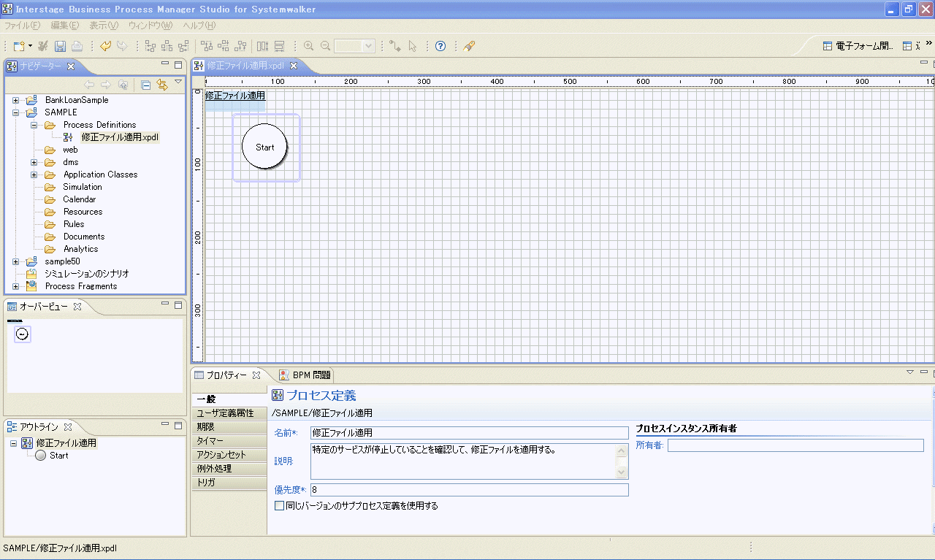Select the pointer selection tool icon
Viewport: 935px width, 560px height.
click(x=413, y=46)
